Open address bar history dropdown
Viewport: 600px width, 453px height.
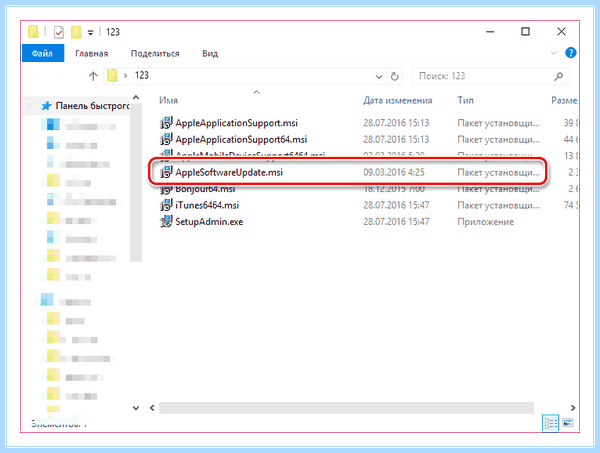379,77
